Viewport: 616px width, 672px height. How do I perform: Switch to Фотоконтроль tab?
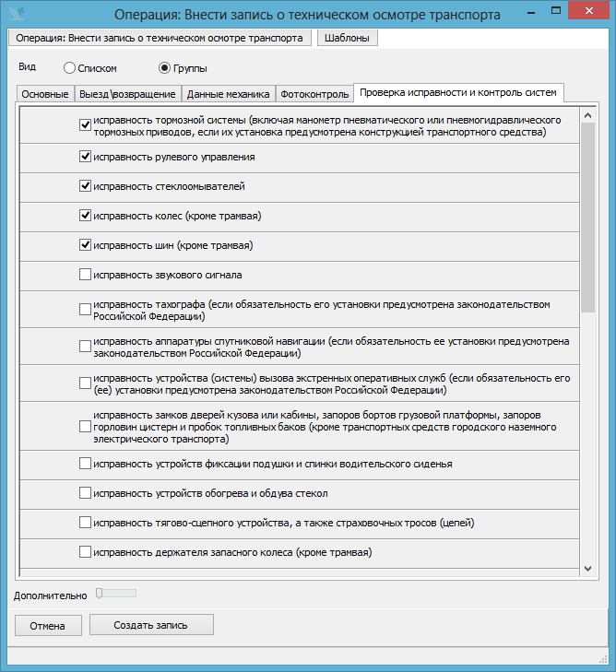314,94
